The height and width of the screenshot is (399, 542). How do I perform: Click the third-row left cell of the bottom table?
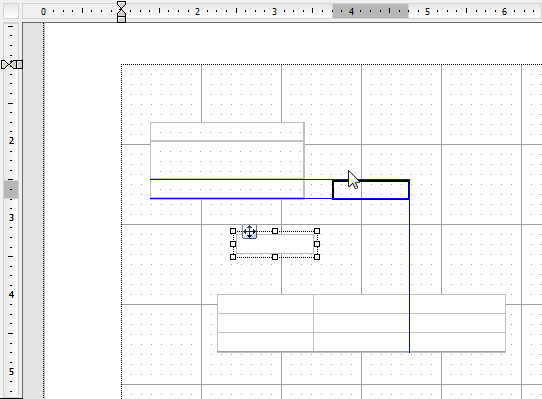[x=265, y=342]
